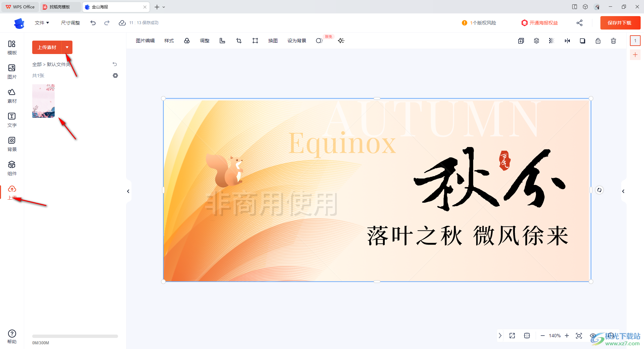Open the 背景 background panel

pos(12,144)
